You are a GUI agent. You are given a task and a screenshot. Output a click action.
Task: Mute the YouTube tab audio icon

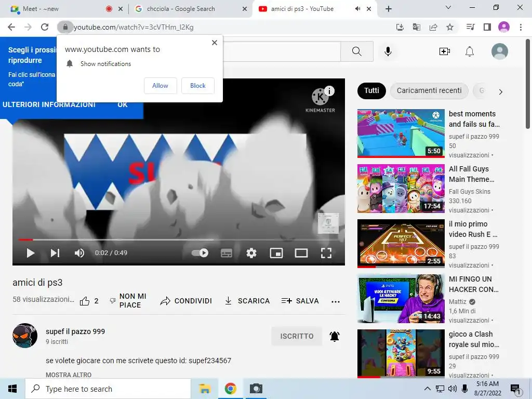tap(357, 9)
